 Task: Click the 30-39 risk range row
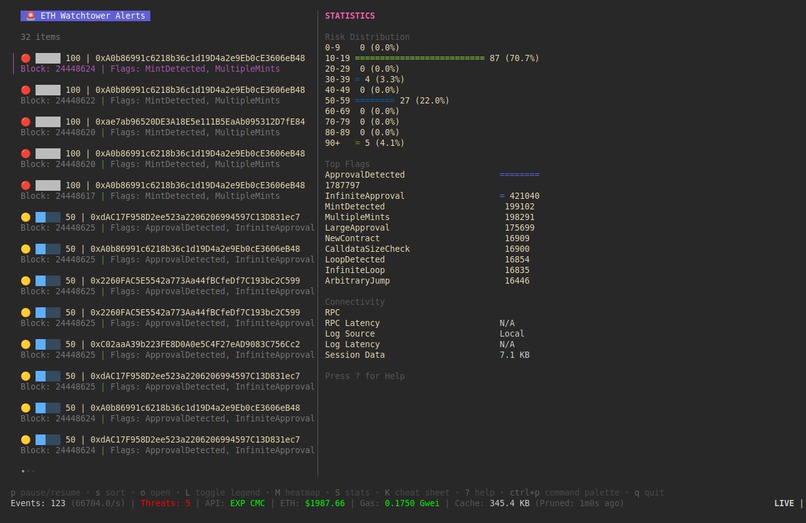pos(364,79)
